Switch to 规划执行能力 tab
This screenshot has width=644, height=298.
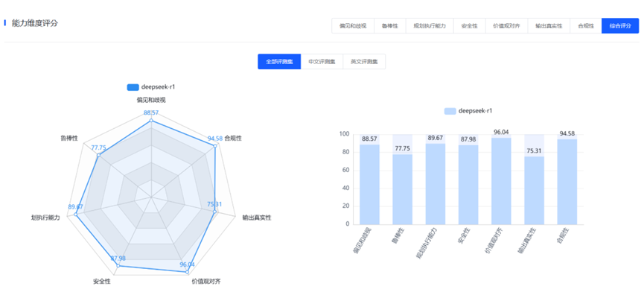[430, 25]
